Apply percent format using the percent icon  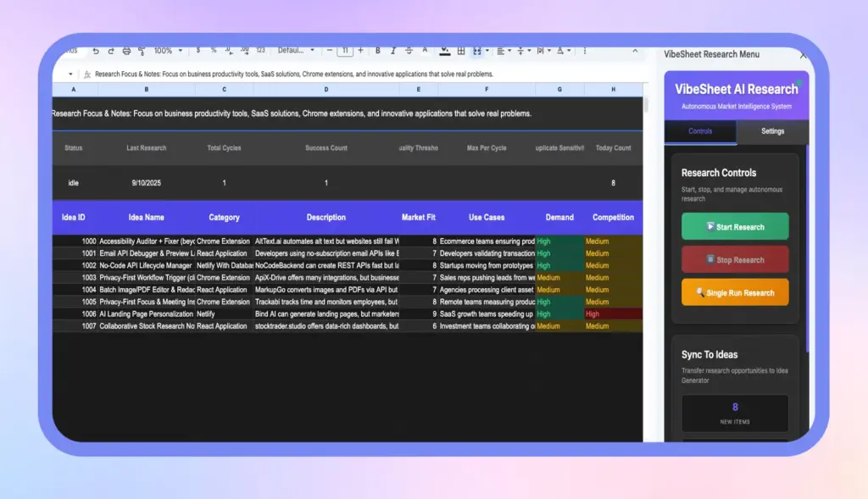213,51
